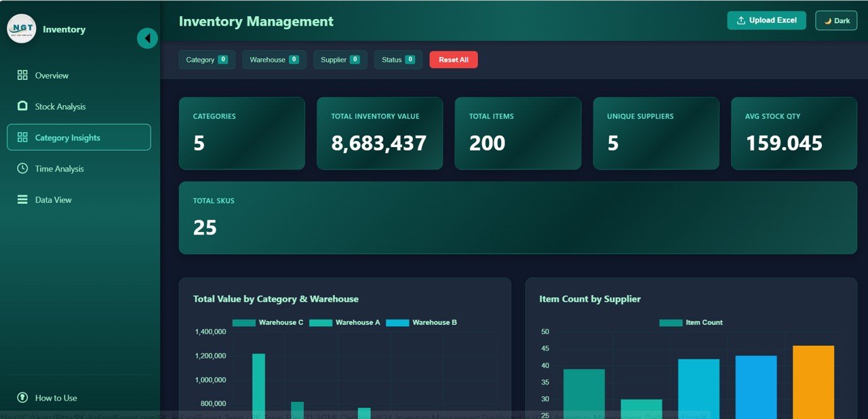Open the Category filter dropdown

tap(207, 60)
